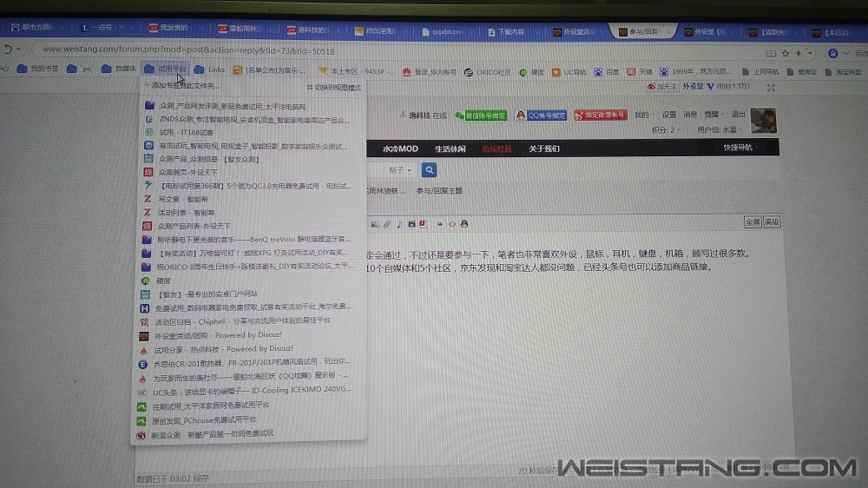Screen dimensions: 868x488
Task: Click the reader mode book icon
Action: pyautogui.click(x=771, y=54)
